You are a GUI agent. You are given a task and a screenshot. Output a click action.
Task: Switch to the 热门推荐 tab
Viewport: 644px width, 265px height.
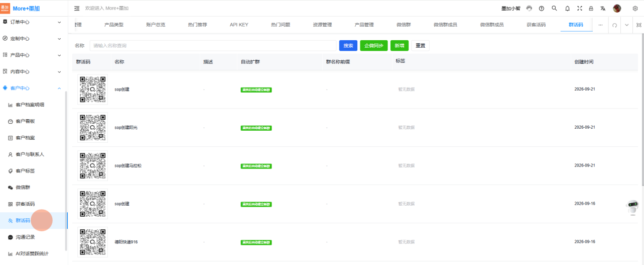click(197, 25)
